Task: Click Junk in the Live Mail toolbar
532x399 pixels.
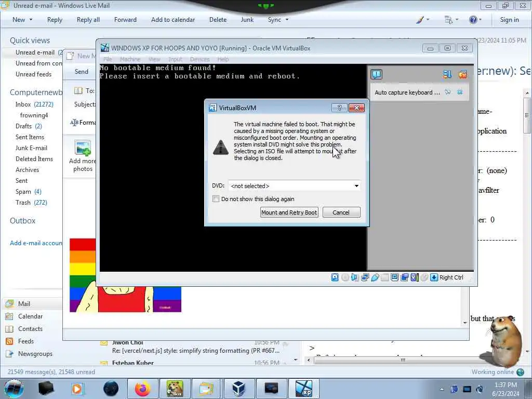Action: tap(247, 20)
